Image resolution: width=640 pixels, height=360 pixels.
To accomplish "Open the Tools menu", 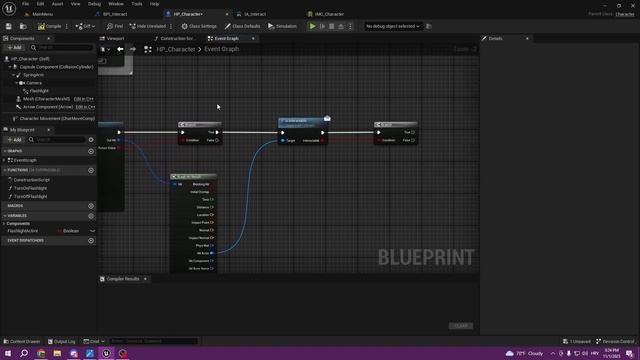I will 137,4.
